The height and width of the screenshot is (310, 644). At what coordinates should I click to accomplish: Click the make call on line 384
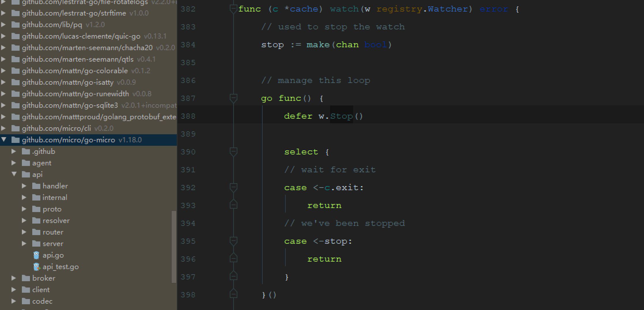click(x=318, y=45)
